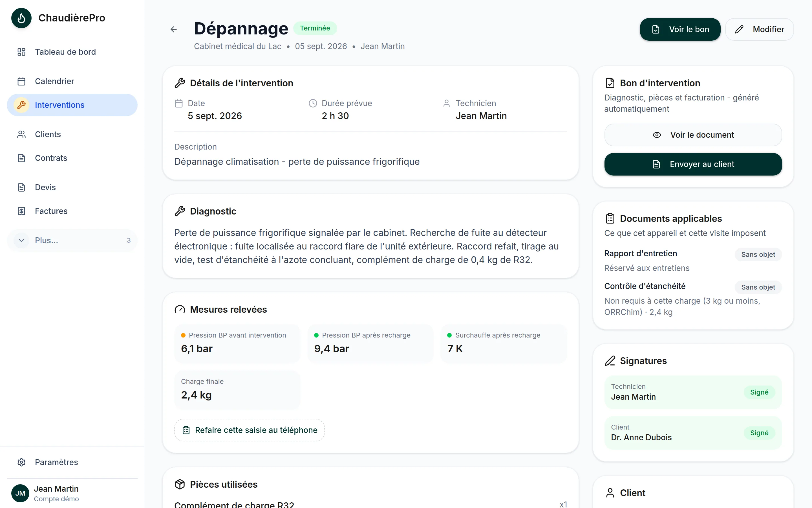
Task: Click the wrench icon beside Diagnostic
Action: (x=180, y=211)
